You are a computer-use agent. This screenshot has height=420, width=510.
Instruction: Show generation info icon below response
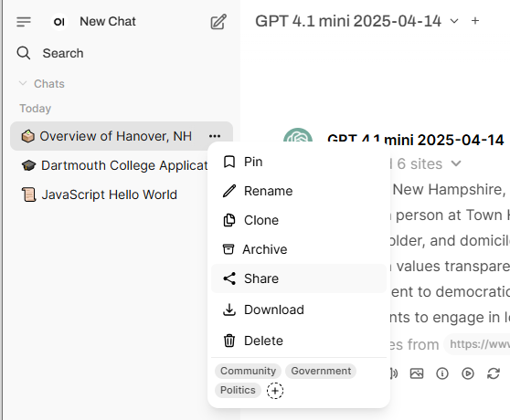(x=442, y=373)
